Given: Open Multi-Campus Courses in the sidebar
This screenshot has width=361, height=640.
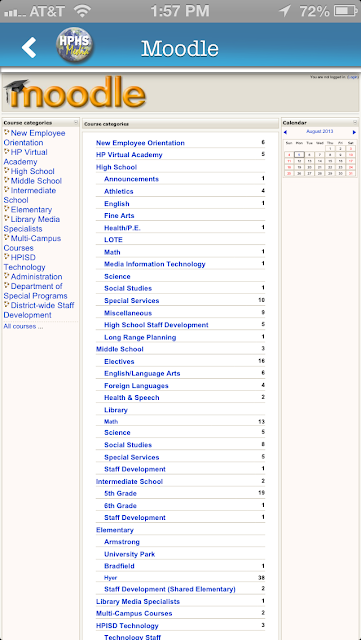Looking at the screenshot, I should tap(32, 243).
